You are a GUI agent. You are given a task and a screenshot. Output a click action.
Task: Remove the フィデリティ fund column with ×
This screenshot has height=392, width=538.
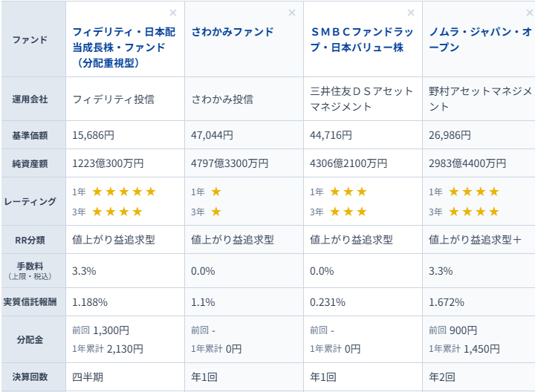tap(173, 13)
